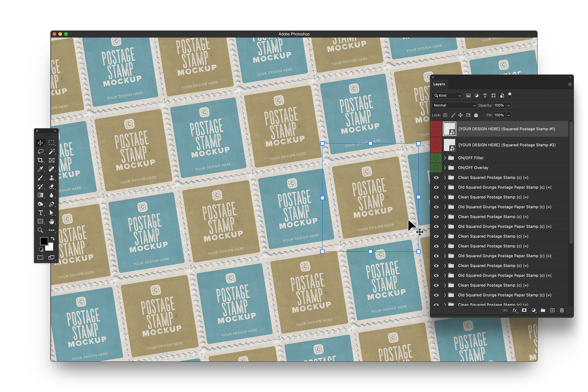Select the History Brush tool
The width and height of the screenshot is (588, 392).
pyautogui.click(x=40, y=186)
